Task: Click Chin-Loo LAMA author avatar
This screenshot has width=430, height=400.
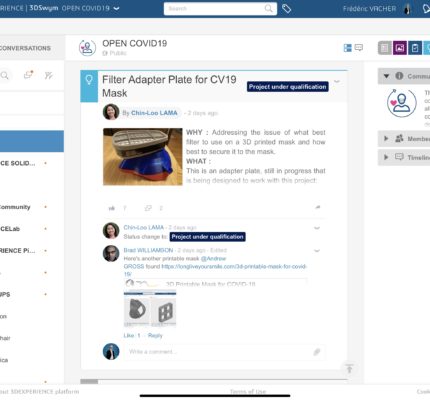Action: tap(111, 112)
